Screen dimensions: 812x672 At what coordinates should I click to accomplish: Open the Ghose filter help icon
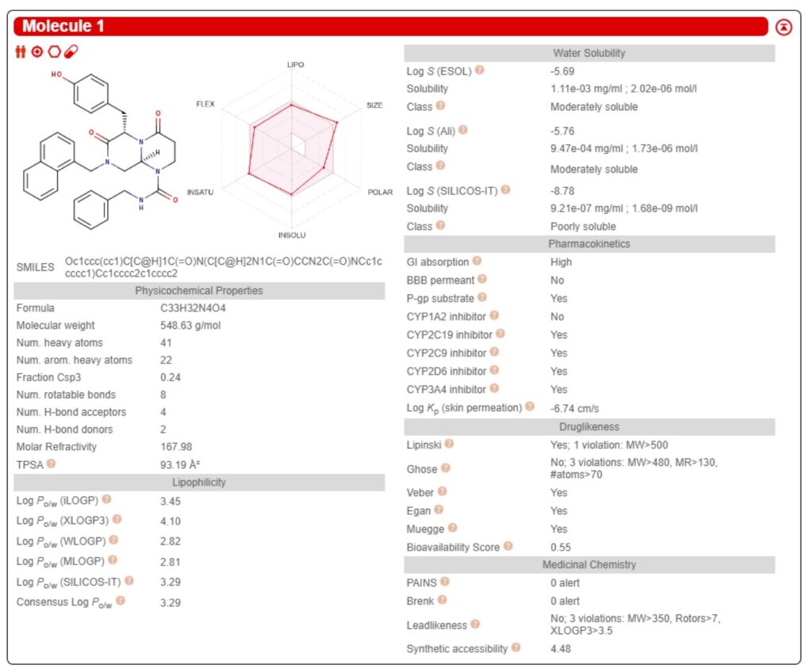[445, 467]
